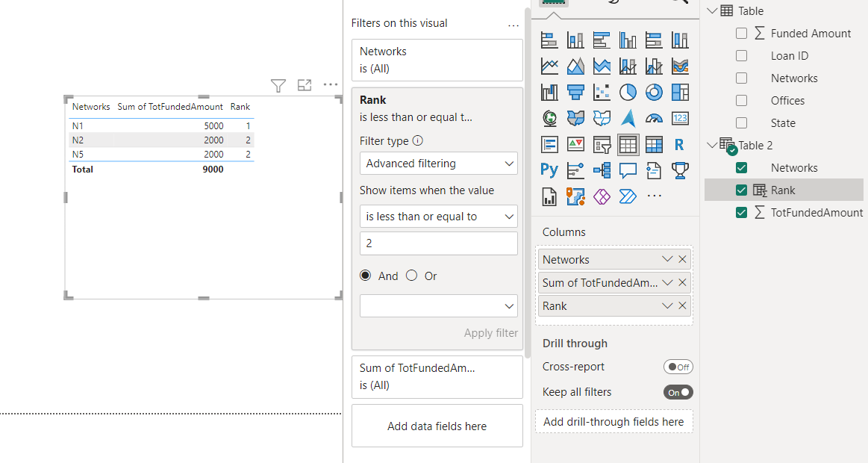Open the 'is less than or equal to' dropdown
This screenshot has height=463, width=868.
click(438, 217)
